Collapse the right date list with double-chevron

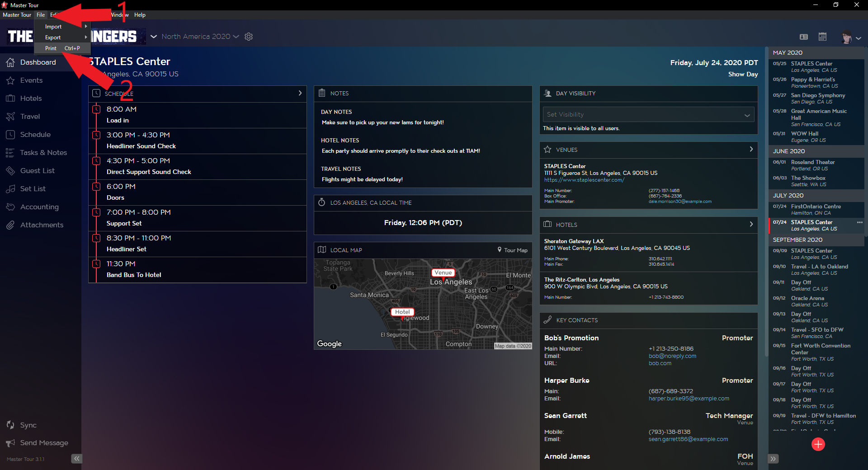coord(773,459)
